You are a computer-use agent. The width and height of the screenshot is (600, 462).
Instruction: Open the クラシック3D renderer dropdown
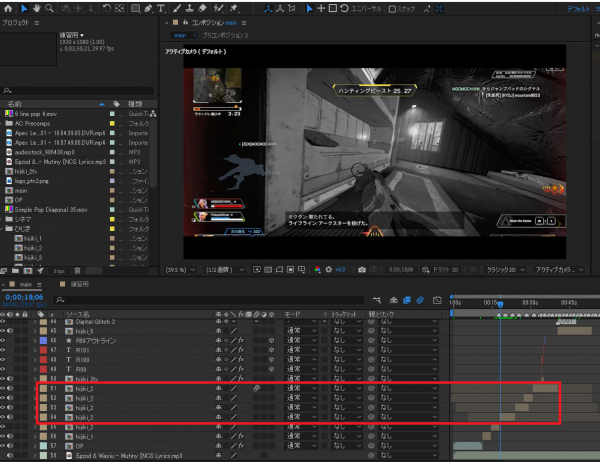click(505, 270)
